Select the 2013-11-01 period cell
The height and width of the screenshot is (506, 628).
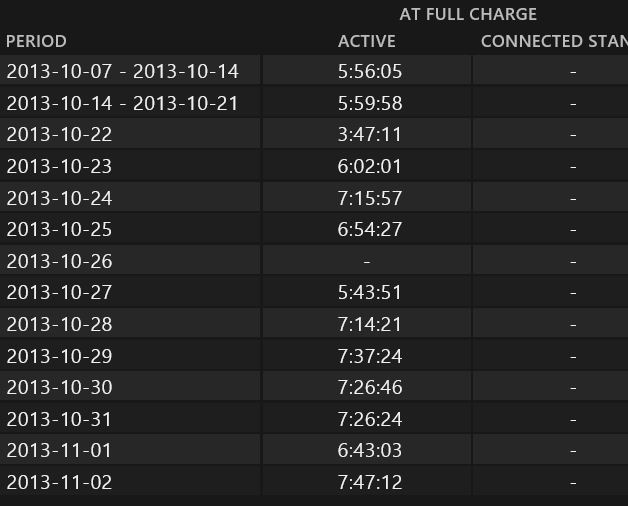pyautogui.click(x=60, y=450)
